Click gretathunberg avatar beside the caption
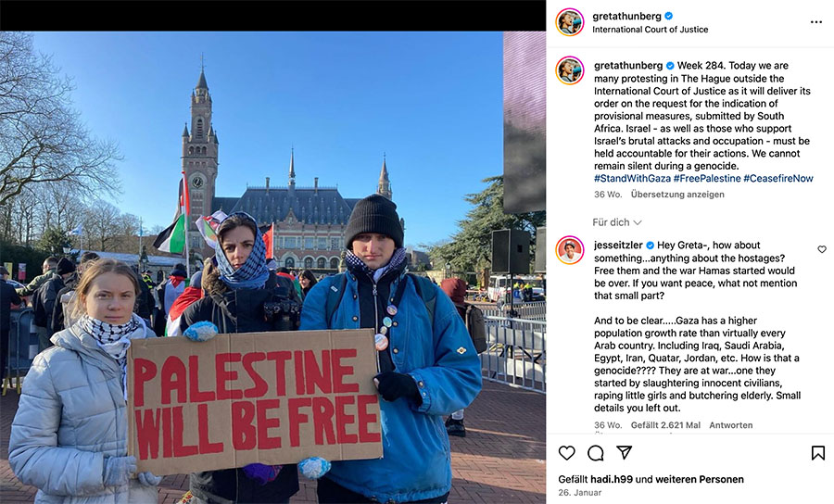Image resolution: width=834 pixels, height=504 pixels. pos(570,70)
